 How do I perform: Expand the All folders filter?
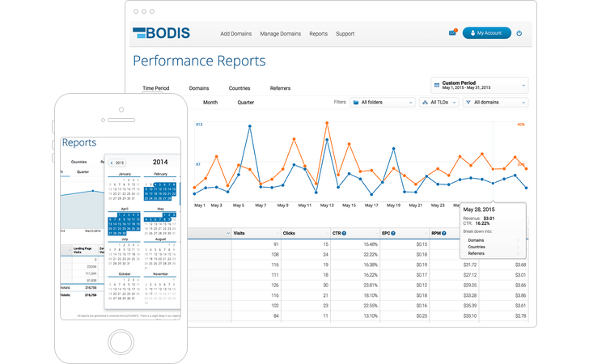point(383,102)
